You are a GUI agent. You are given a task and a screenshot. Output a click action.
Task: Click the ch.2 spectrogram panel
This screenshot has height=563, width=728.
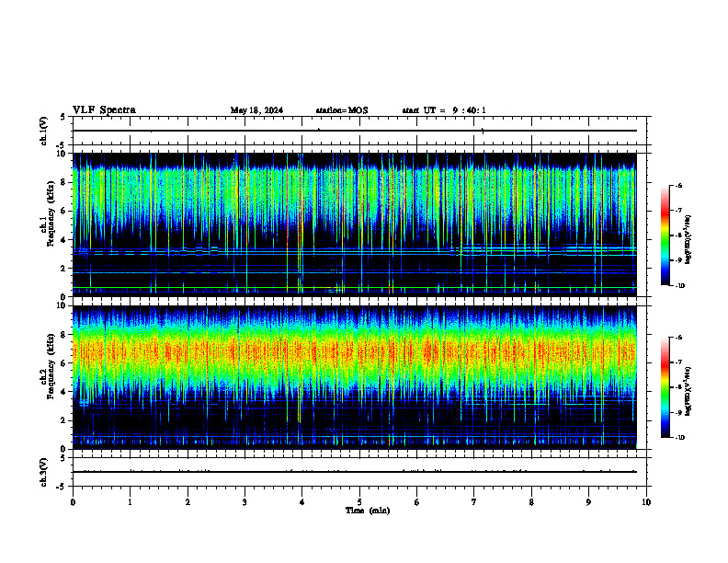(x=355, y=377)
